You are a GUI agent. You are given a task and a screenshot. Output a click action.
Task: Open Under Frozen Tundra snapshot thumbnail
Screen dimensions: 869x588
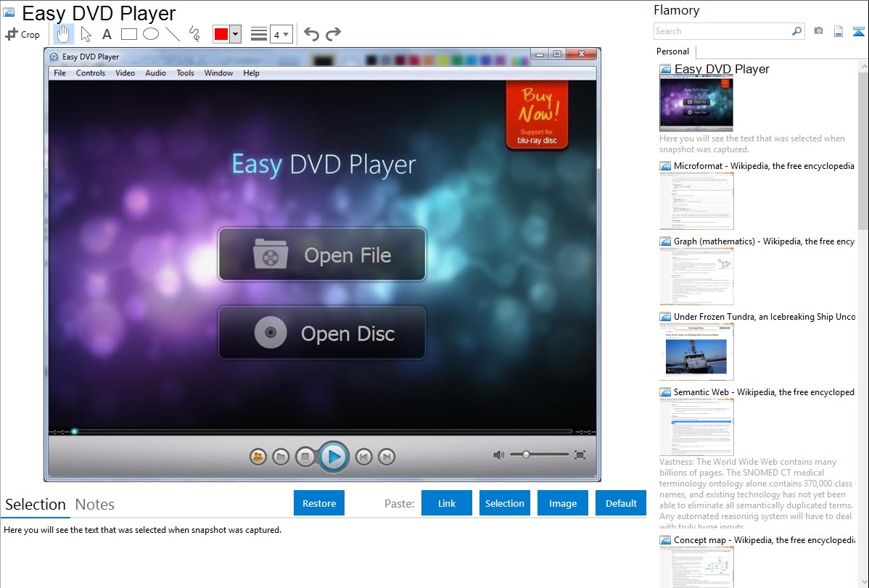696,352
